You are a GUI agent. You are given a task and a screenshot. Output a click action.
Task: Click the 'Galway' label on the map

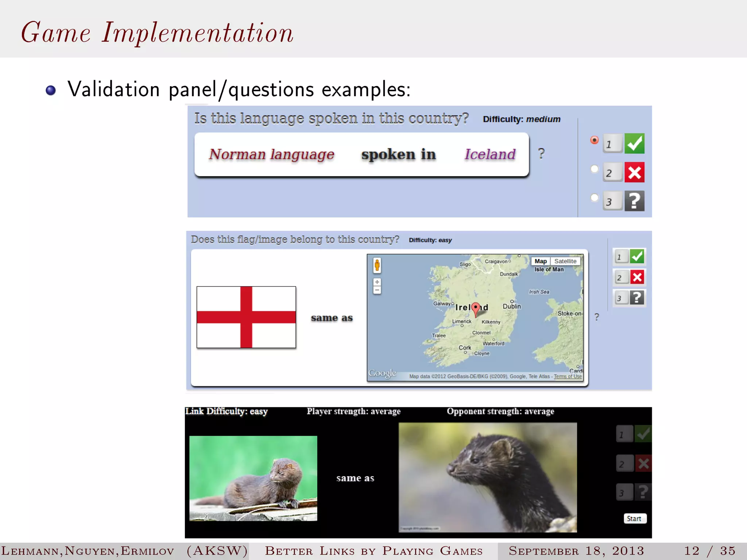442,303
